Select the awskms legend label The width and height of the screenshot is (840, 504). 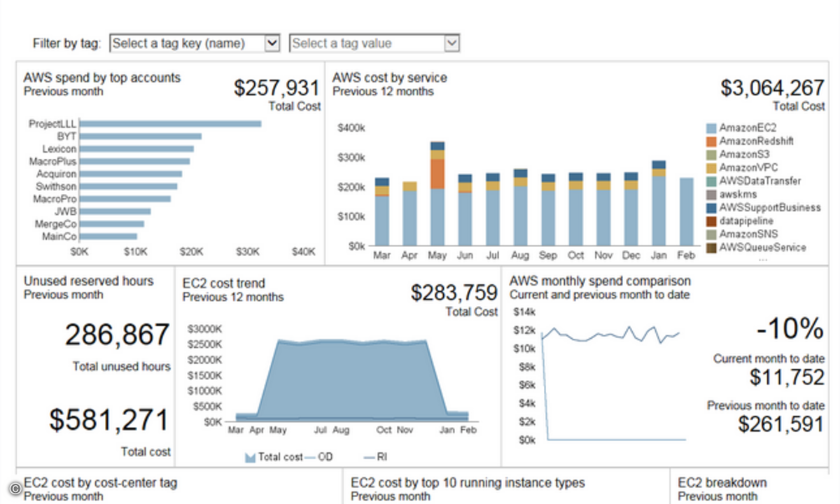[738, 195]
